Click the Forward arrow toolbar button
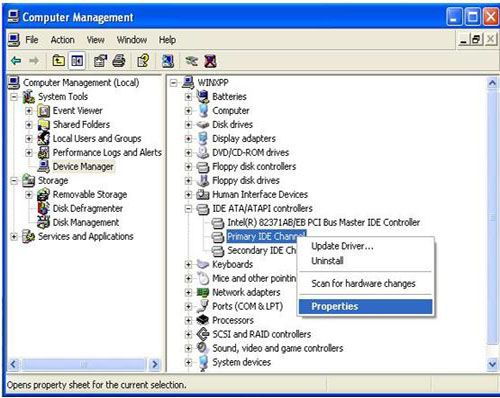The image size is (500, 398). tap(34, 61)
